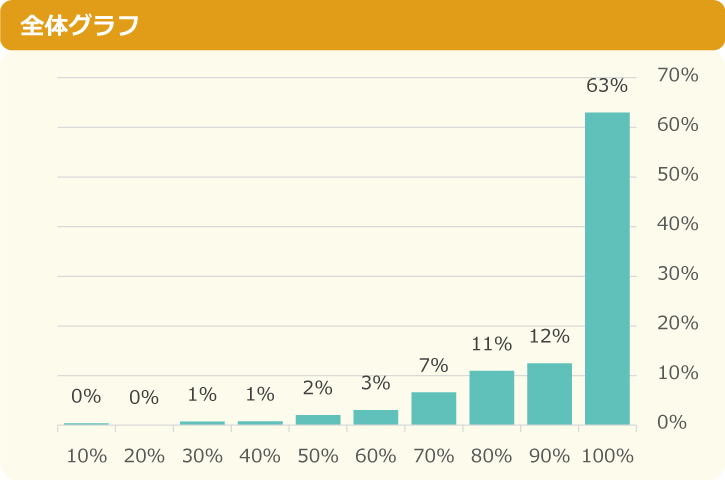The width and height of the screenshot is (725, 480).
Task: Click the 40% label on vertical axis
Action: (677, 224)
